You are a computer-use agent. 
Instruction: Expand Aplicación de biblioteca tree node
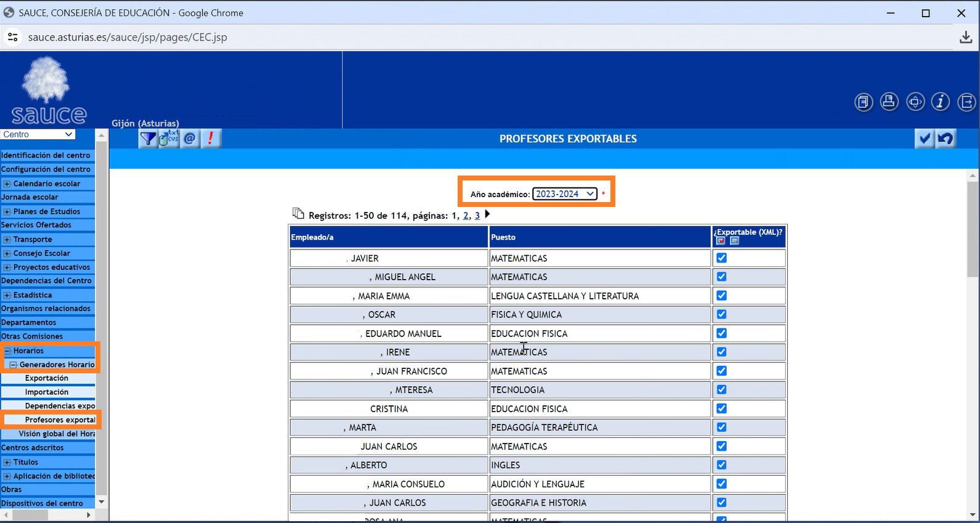point(7,476)
